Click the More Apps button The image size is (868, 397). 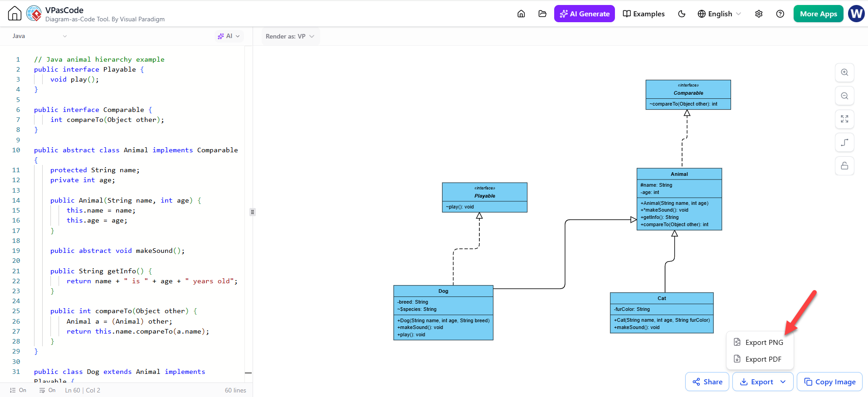coord(819,14)
